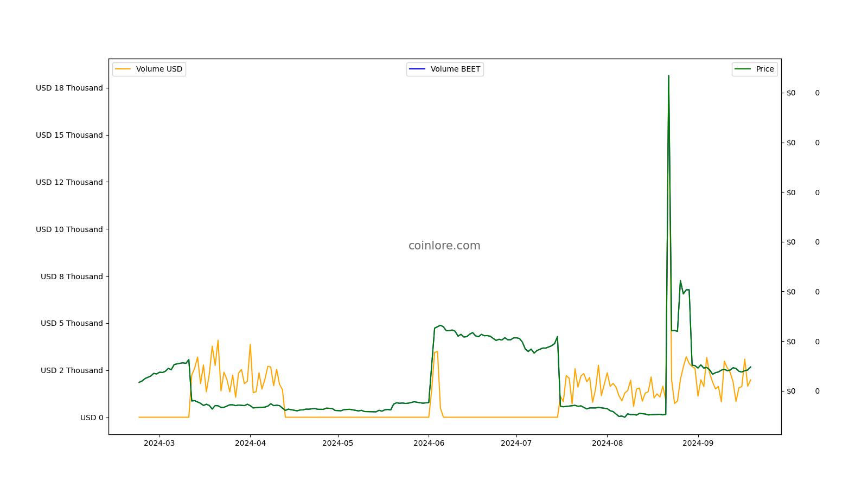868x488 pixels.
Task: Click the USD 18 Thousand axis label
Action: tap(69, 88)
